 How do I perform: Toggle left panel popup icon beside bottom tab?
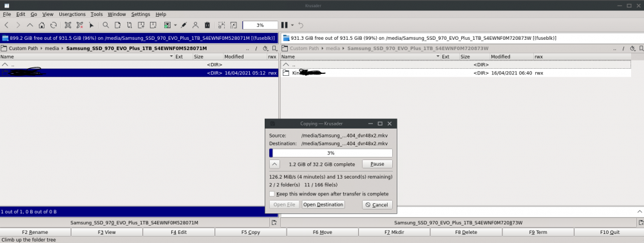pos(274,222)
